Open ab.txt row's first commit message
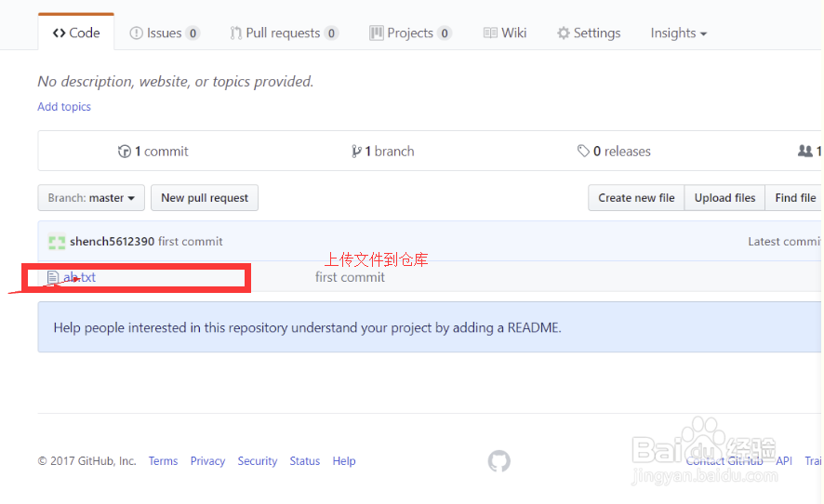 pyautogui.click(x=350, y=277)
